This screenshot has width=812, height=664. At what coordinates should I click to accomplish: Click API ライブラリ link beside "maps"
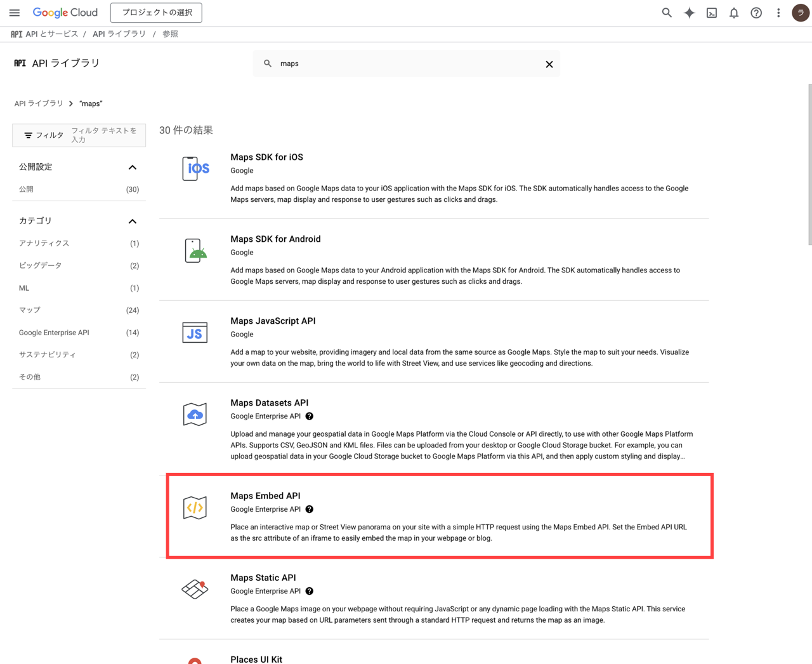click(x=39, y=103)
